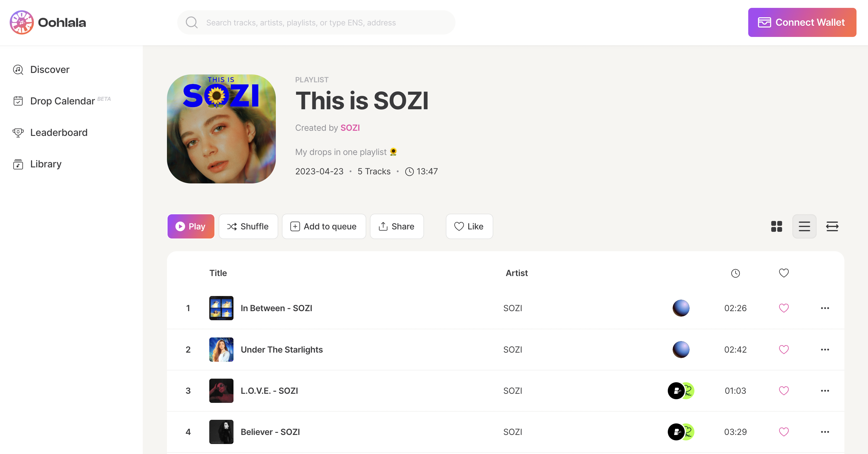Open more options for L.O.V.E. - SOZI

pyautogui.click(x=825, y=390)
